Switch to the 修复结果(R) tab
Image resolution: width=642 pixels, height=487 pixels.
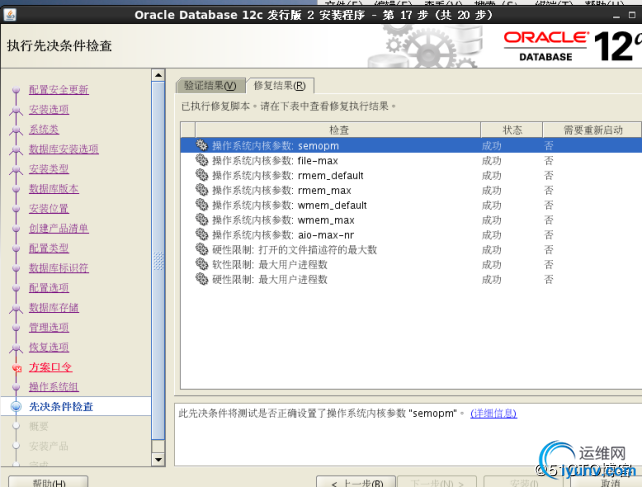pyautogui.click(x=280, y=86)
